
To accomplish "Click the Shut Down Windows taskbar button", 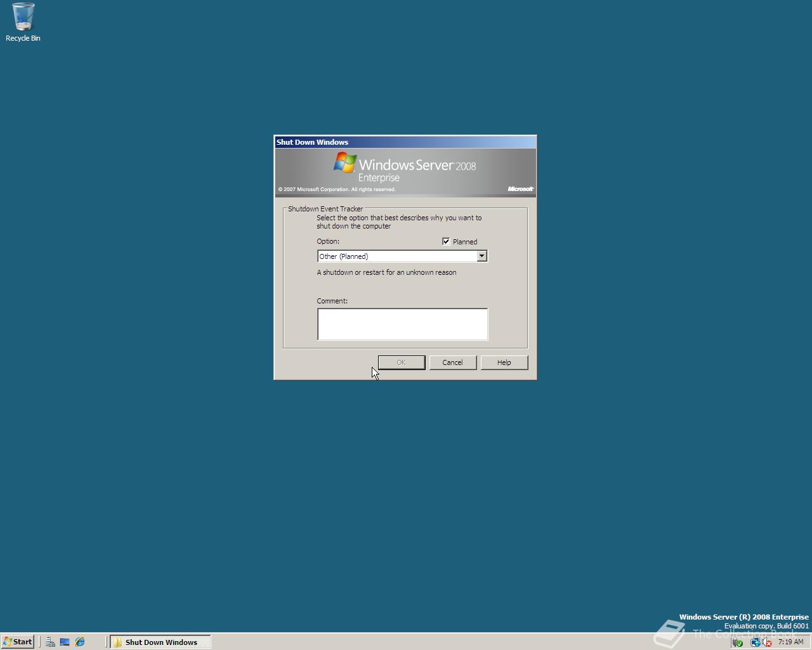I will (160, 642).
